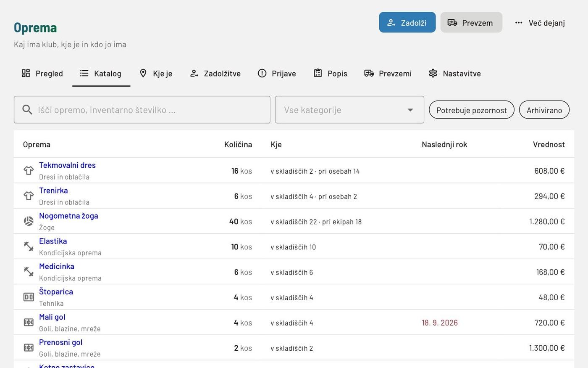Open the Prevzemi tab
Screen dimensions: 588x368
coord(388,74)
